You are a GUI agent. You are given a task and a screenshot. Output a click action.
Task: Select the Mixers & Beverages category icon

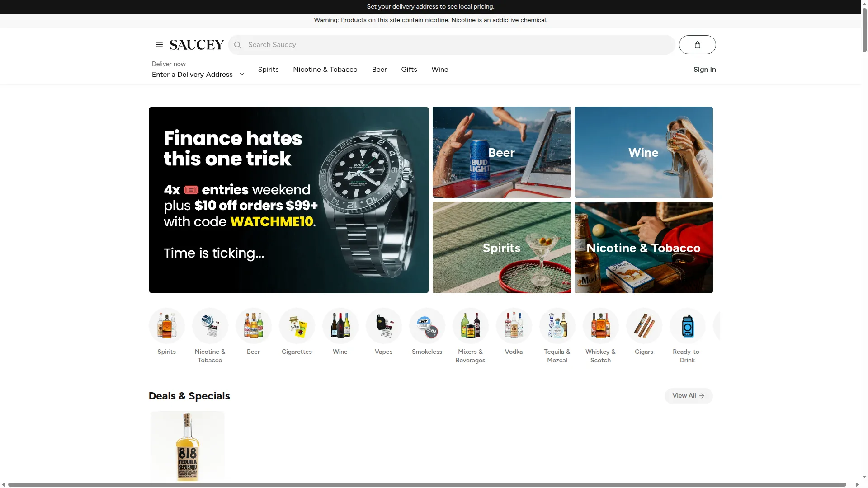coord(471,326)
